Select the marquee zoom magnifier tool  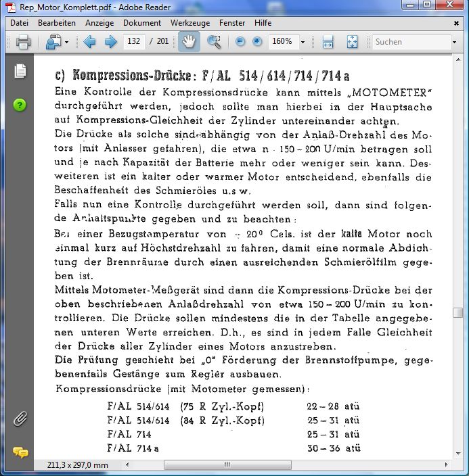pos(214,42)
